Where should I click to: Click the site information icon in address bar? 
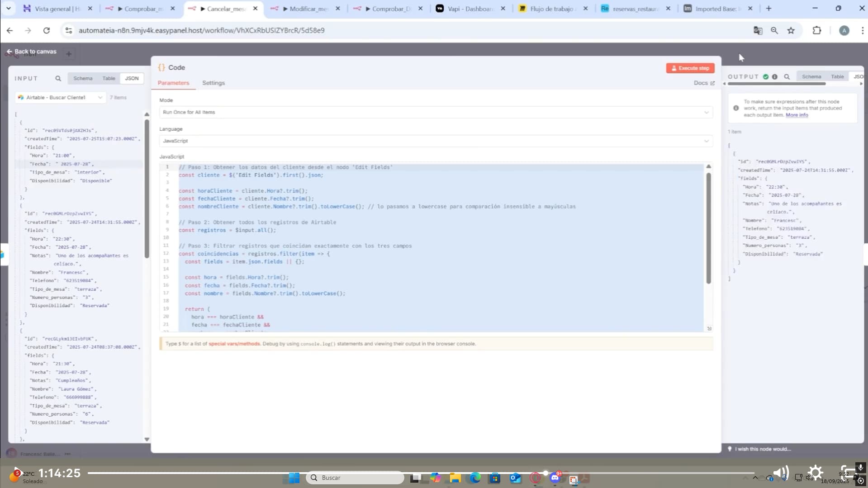(x=69, y=30)
